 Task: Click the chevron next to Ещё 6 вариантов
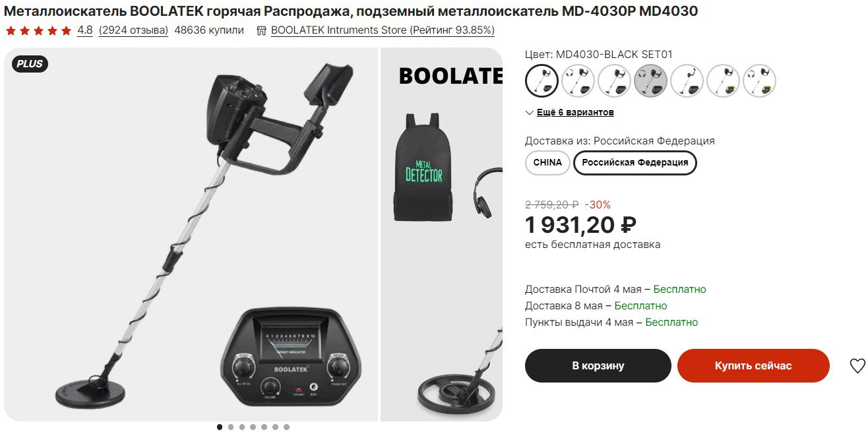click(530, 113)
